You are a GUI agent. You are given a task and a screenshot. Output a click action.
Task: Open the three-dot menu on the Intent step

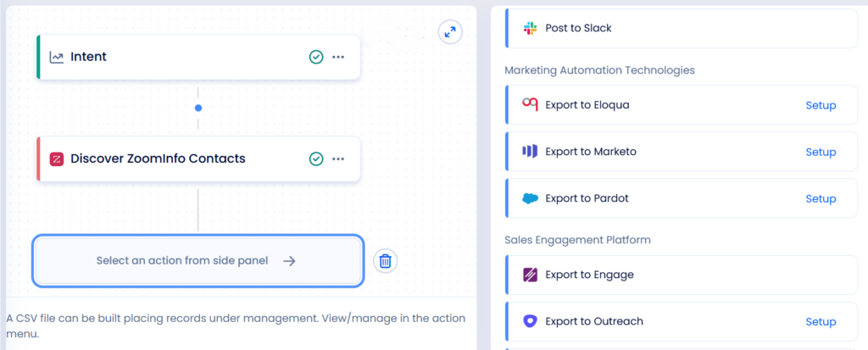point(338,57)
